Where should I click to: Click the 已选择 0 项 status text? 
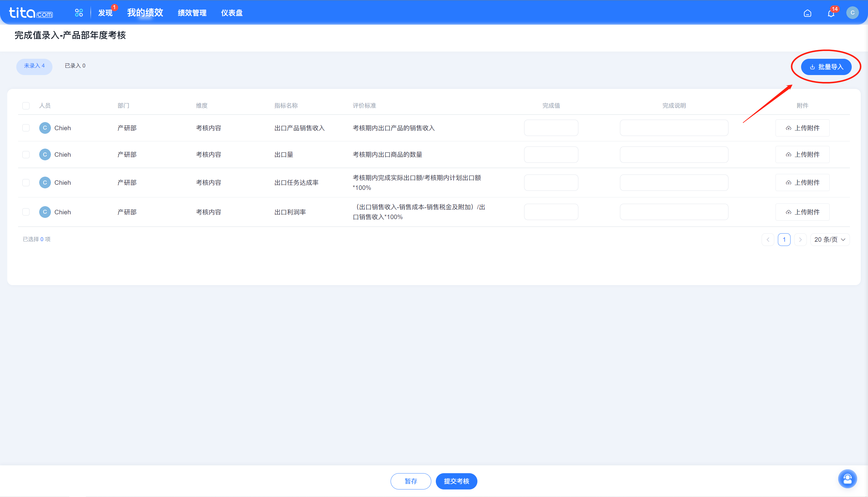(x=36, y=239)
